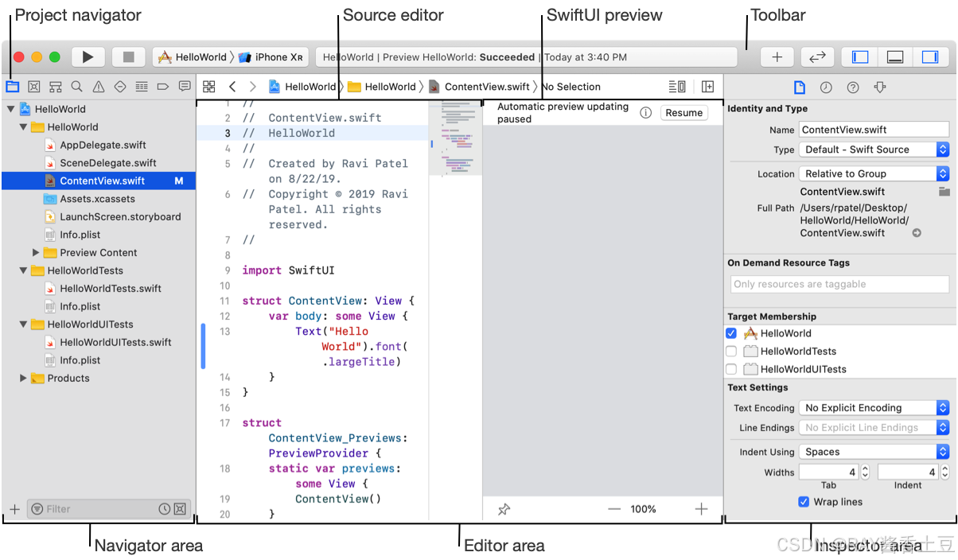Open the Report navigator speech-bubble icon
The height and width of the screenshot is (560, 958).
[x=185, y=87]
